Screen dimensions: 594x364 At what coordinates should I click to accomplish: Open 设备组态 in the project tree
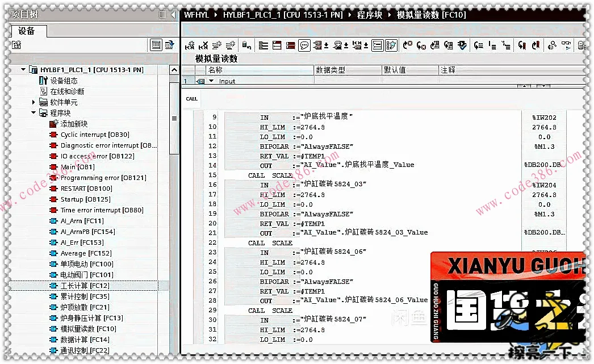click(64, 81)
